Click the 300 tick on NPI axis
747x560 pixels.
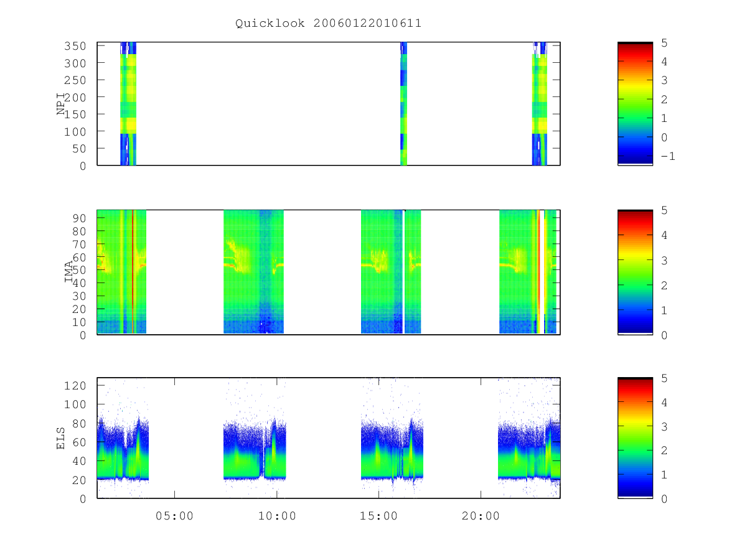coord(75,63)
